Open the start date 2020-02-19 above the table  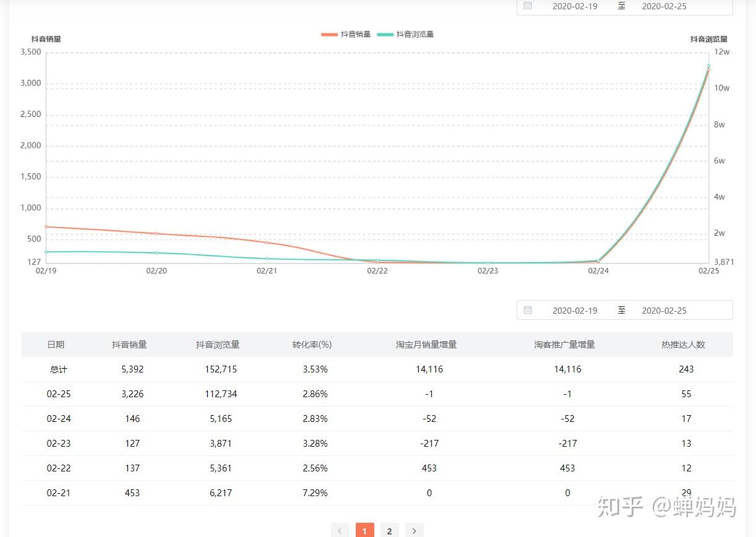tap(575, 311)
